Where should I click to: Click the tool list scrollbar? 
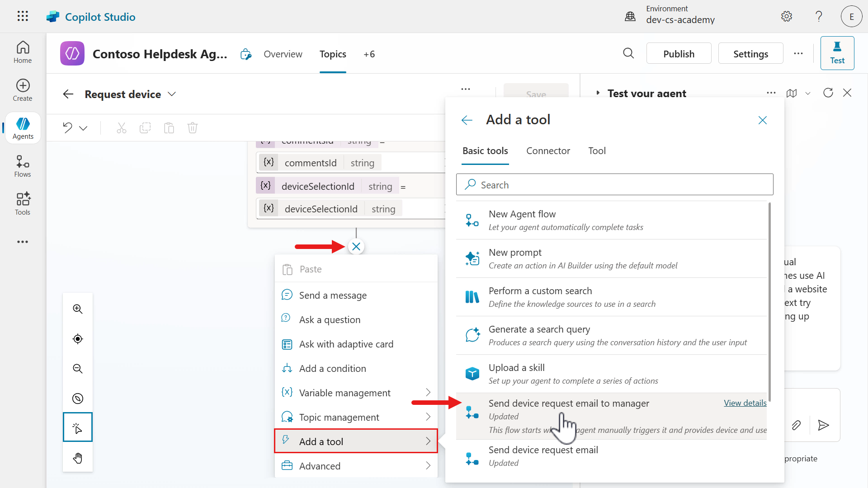point(769,301)
